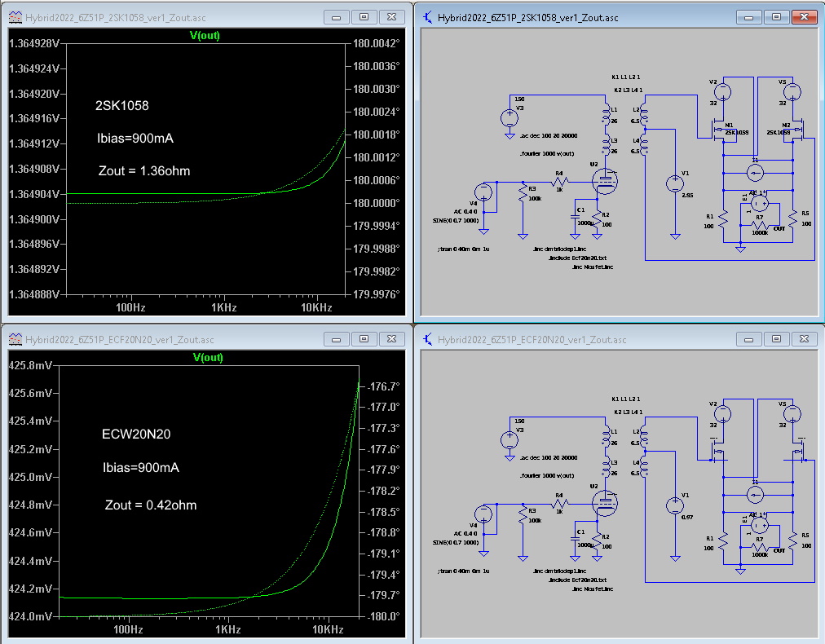Select voltage source V1 with value 2.85

click(674, 183)
